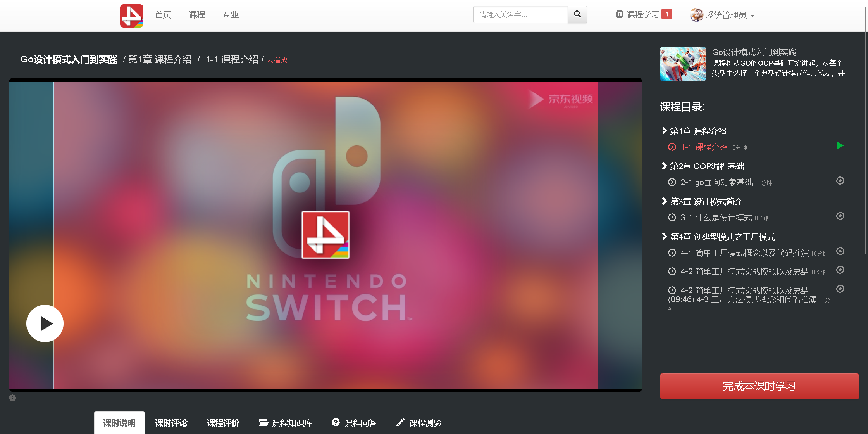
Task: Toggle the status circle for lesson 4-1
Action: pyautogui.click(x=840, y=251)
